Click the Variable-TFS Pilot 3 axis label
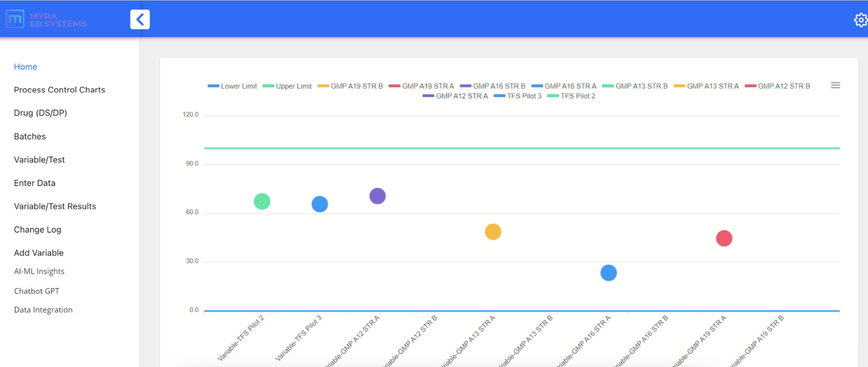 (x=299, y=338)
